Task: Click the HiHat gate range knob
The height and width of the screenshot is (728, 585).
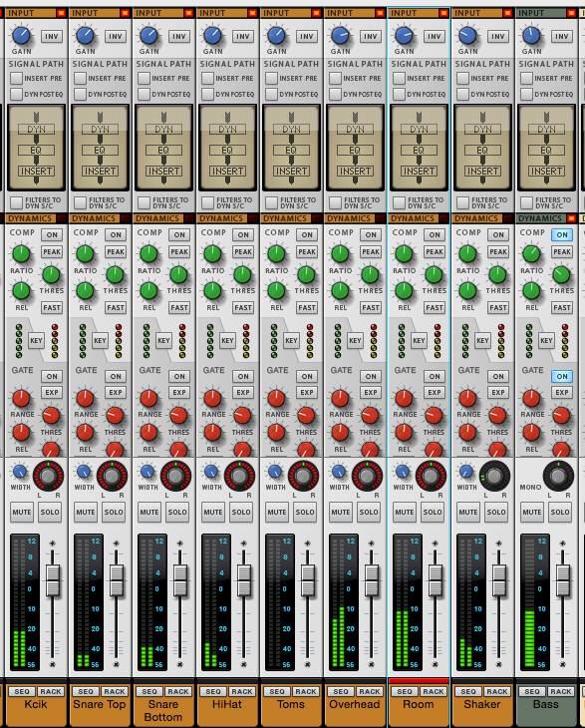Action: tap(212, 398)
